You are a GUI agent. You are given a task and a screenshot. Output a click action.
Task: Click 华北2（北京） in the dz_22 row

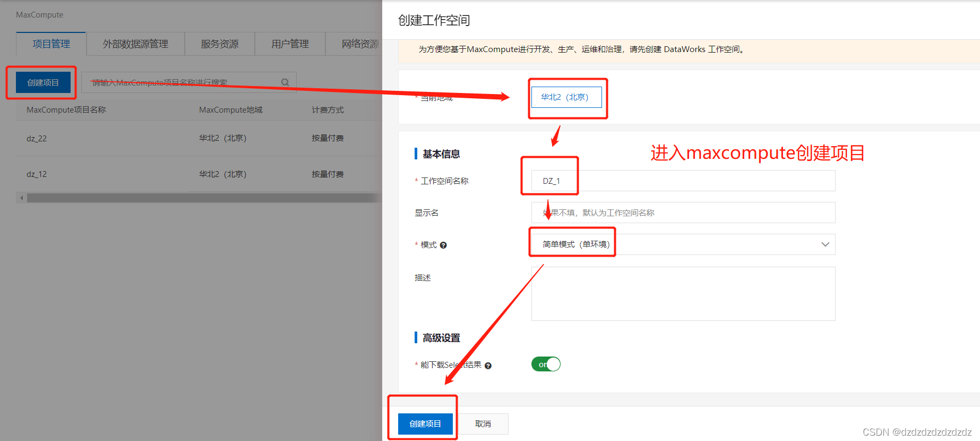(x=223, y=138)
